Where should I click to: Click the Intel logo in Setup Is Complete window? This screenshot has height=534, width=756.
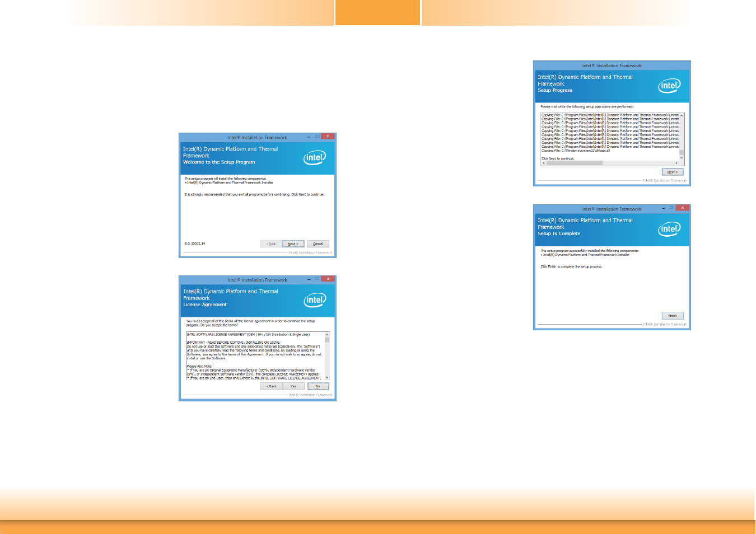point(669,229)
